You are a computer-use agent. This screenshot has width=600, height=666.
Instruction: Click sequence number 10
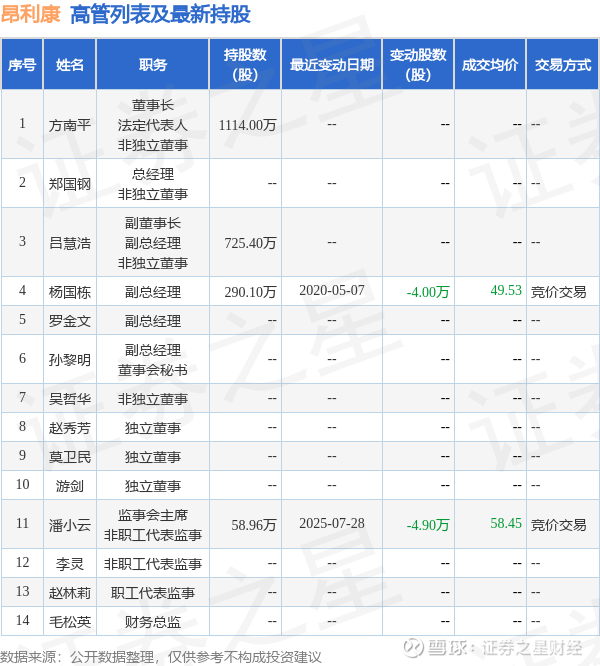point(22,484)
